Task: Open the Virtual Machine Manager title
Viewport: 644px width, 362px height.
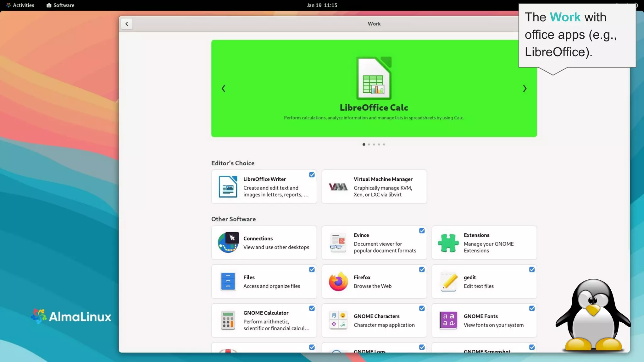Action: pos(383,179)
